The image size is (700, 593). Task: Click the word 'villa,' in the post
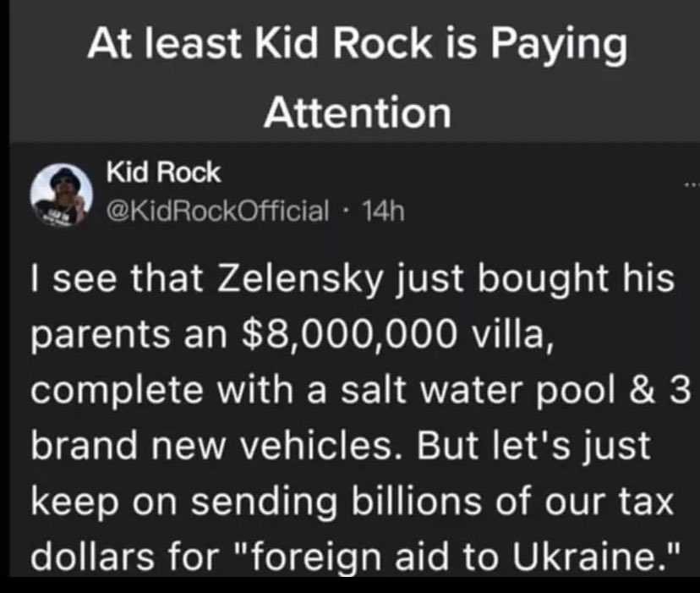click(x=513, y=335)
